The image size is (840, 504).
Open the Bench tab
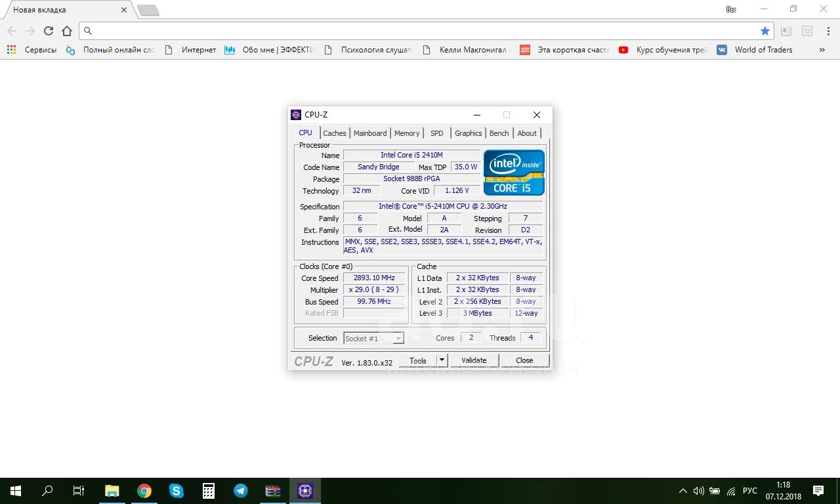[499, 133]
